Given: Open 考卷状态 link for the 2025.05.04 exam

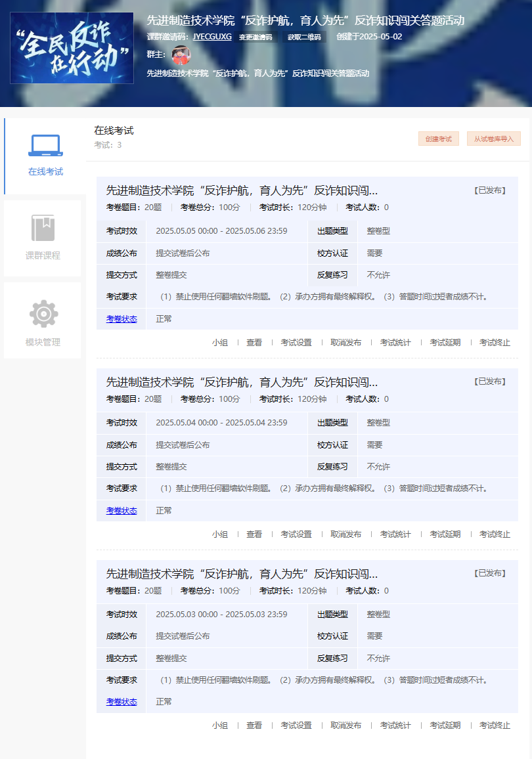Looking at the screenshot, I should [122, 511].
